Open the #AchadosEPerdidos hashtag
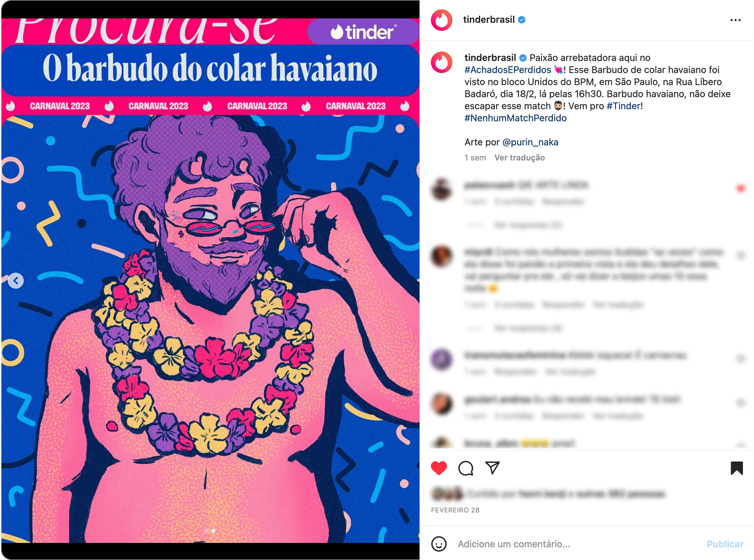The image size is (754, 560). coord(508,70)
